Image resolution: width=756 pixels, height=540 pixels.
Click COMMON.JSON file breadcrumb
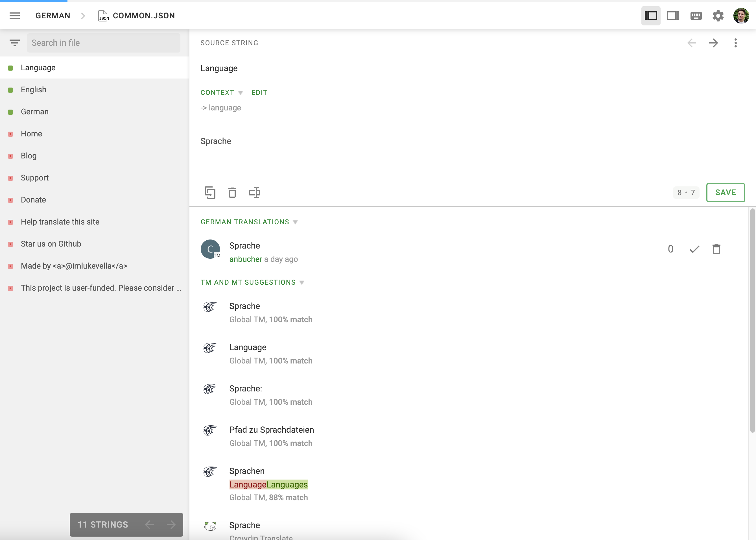point(144,16)
